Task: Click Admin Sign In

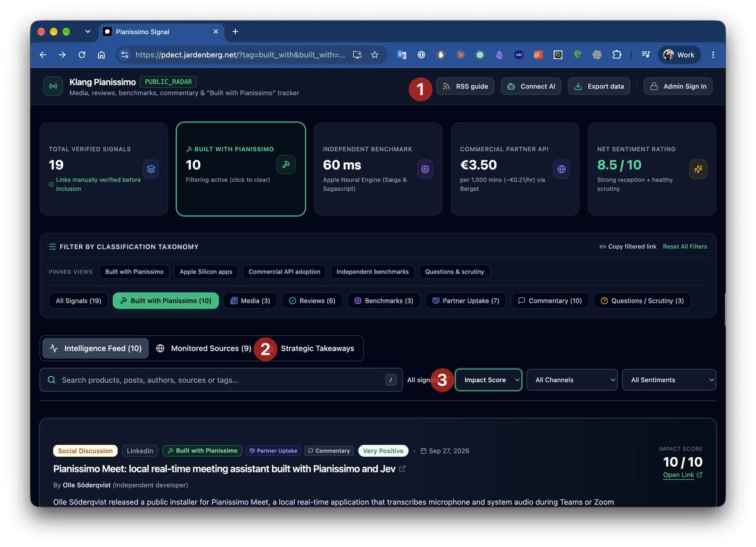Action: 678,86
